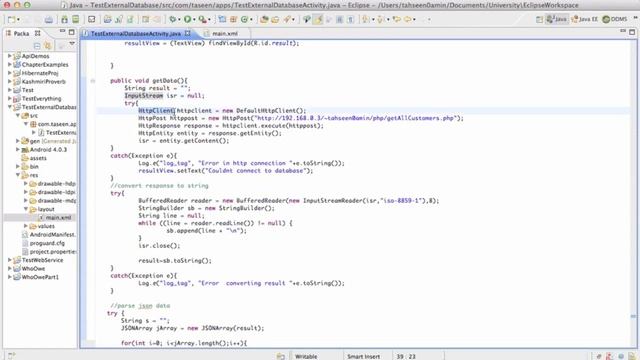Collapse the res folder
This screenshot has width=640, height=360.
[18, 175]
